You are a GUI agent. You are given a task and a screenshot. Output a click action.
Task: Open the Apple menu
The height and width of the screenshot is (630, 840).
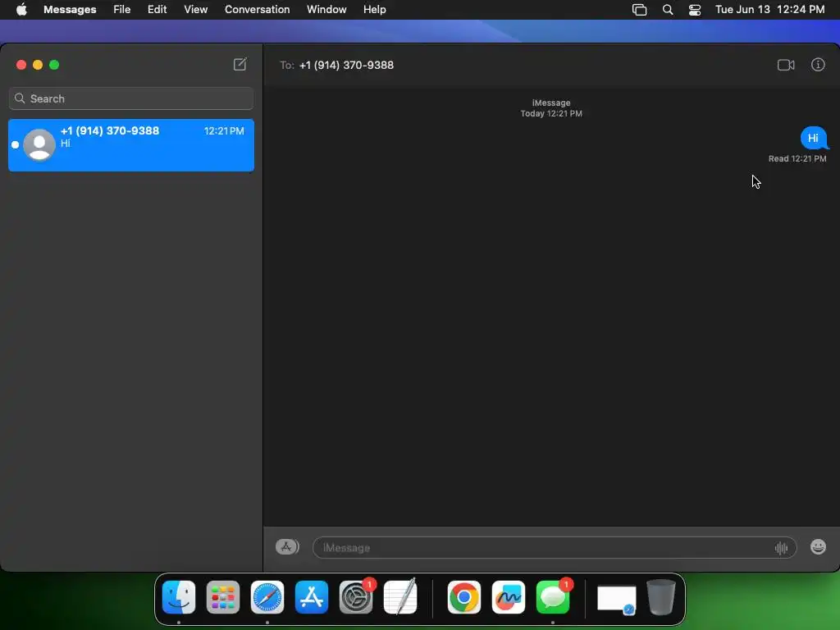(x=21, y=10)
